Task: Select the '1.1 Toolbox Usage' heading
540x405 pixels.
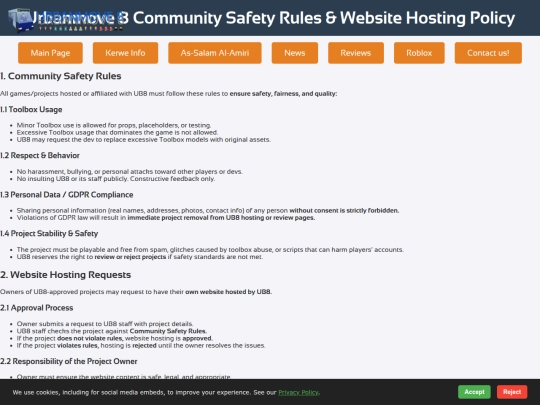Action: pyautogui.click(x=31, y=110)
